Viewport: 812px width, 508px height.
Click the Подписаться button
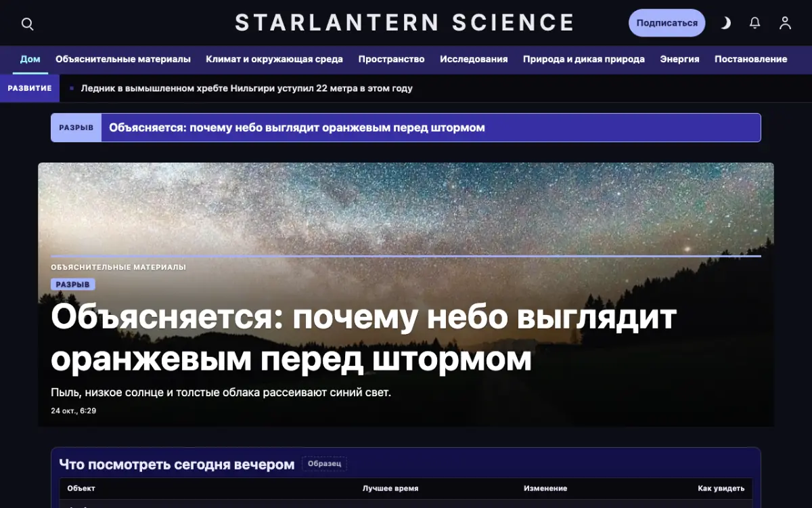point(667,23)
